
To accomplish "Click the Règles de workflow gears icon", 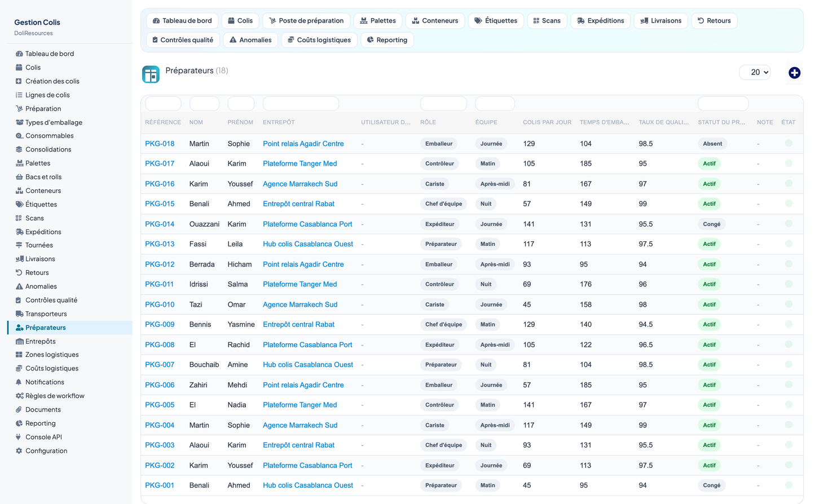I will 19,396.
